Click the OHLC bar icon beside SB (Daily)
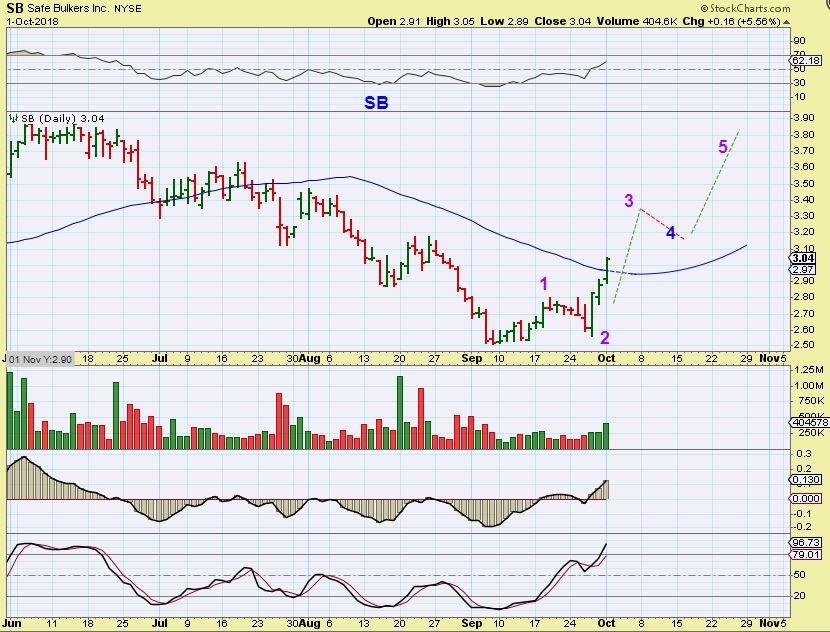This screenshot has width=830, height=632. tap(13, 118)
